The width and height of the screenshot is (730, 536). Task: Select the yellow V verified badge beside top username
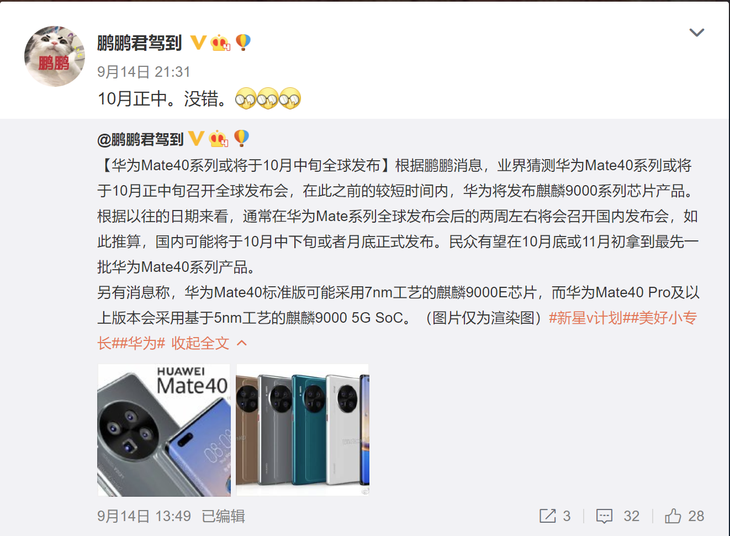coord(198,43)
